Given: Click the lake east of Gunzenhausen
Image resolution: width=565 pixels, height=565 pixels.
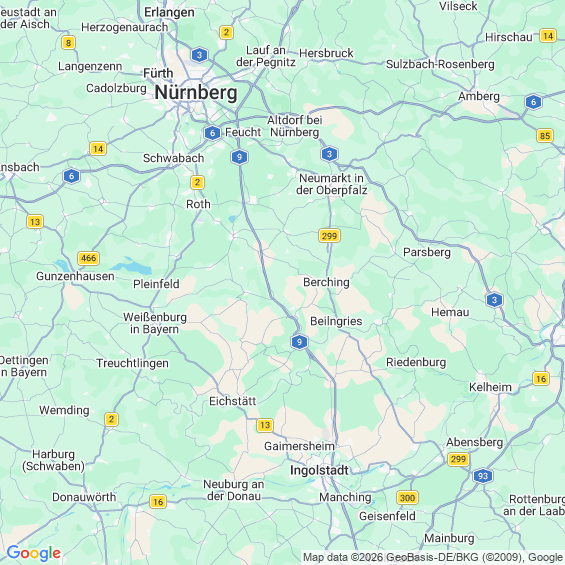Looking at the screenshot, I should (x=133, y=267).
